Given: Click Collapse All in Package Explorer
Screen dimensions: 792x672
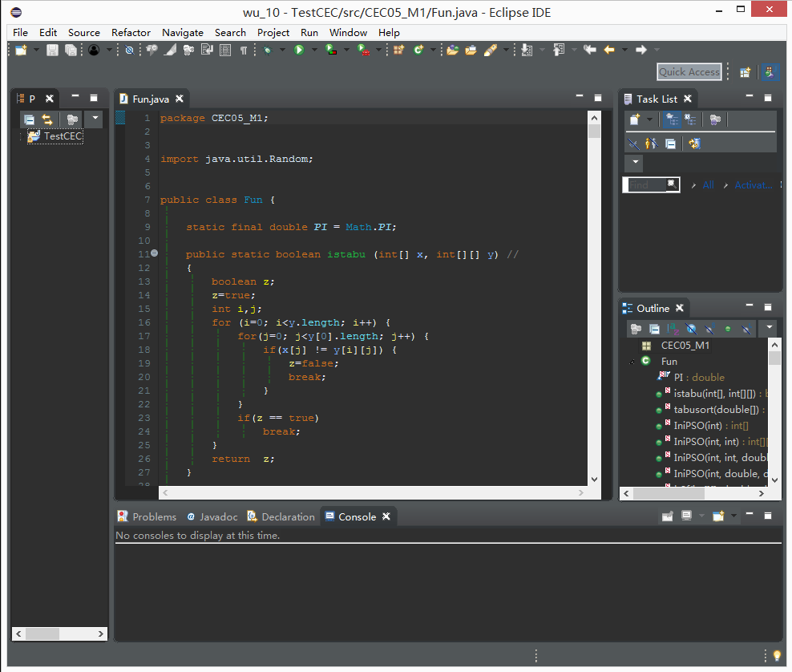Looking at the screenshot, I should click(x=30, y=119).
